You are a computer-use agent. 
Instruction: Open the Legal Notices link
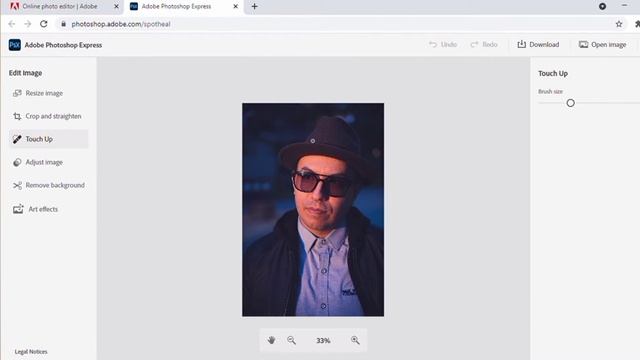coord(31,351)
